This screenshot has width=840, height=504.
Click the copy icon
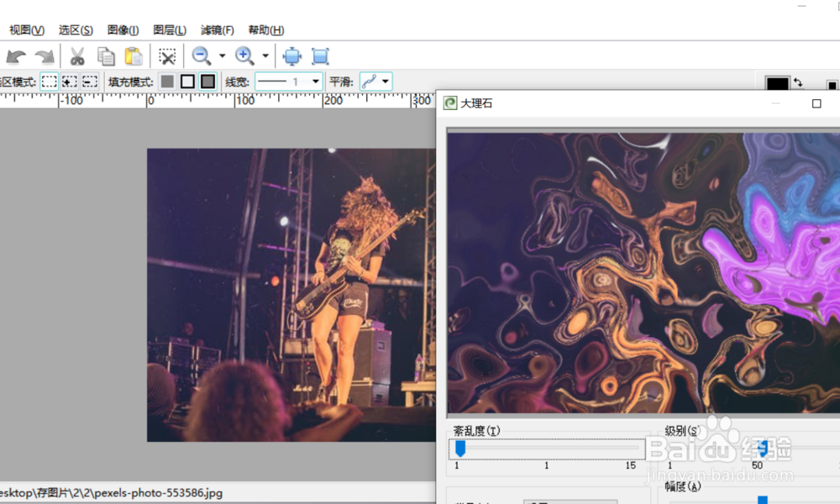tap(106, 56)
